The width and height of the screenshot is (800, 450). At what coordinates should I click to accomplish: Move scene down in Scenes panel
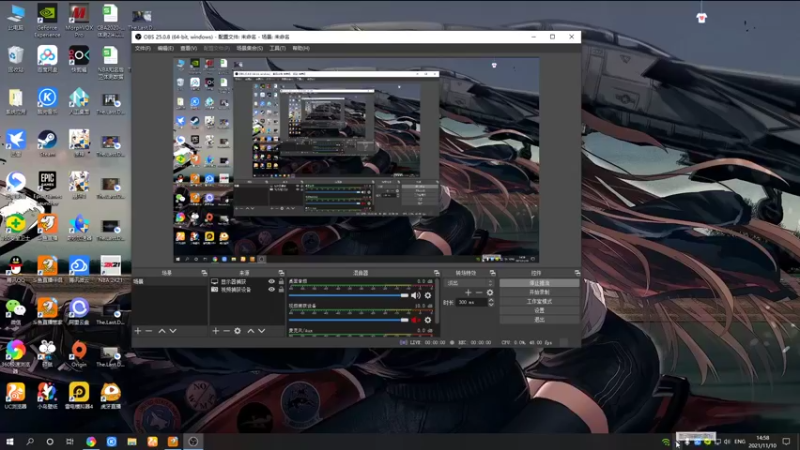point(173,331)
